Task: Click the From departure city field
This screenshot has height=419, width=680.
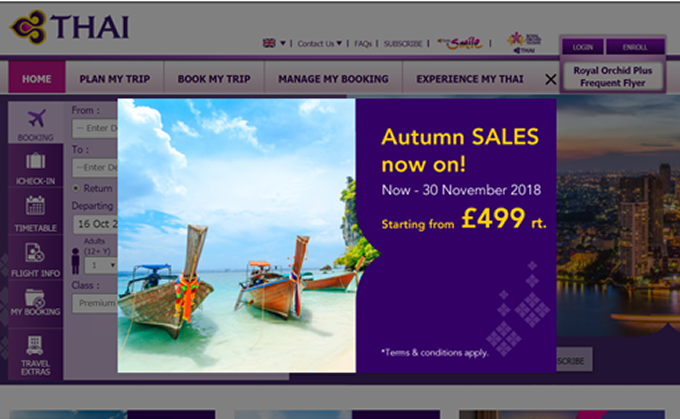Action: coord(95,128)
